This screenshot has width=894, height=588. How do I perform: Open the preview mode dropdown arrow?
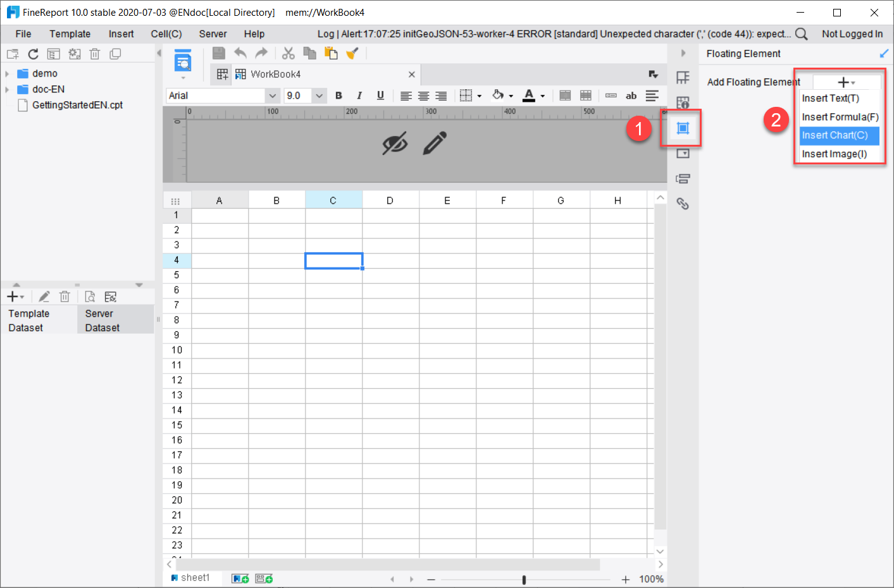coord(183,78)
